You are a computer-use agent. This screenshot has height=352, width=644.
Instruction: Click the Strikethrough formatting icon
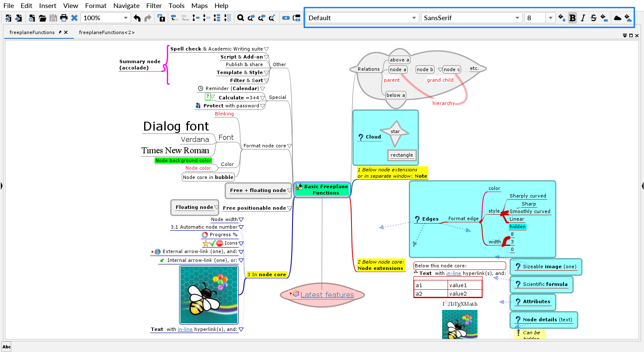click(593, 18)
